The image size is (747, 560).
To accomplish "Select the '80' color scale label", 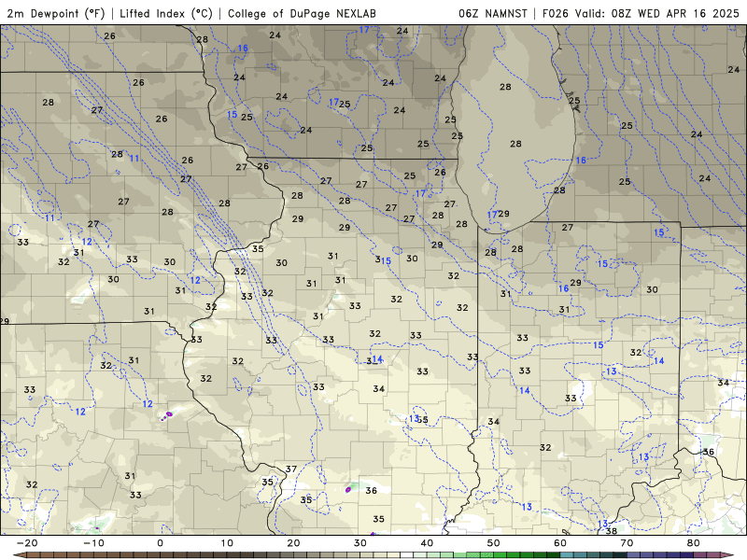I will [694, 543].
